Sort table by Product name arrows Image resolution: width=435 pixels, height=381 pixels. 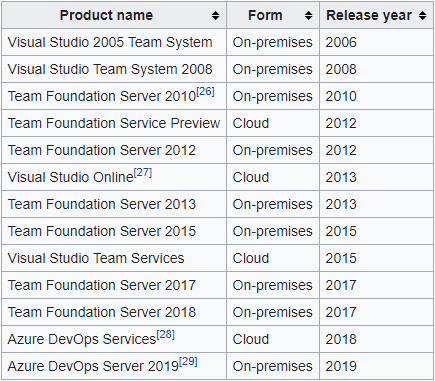216,15
